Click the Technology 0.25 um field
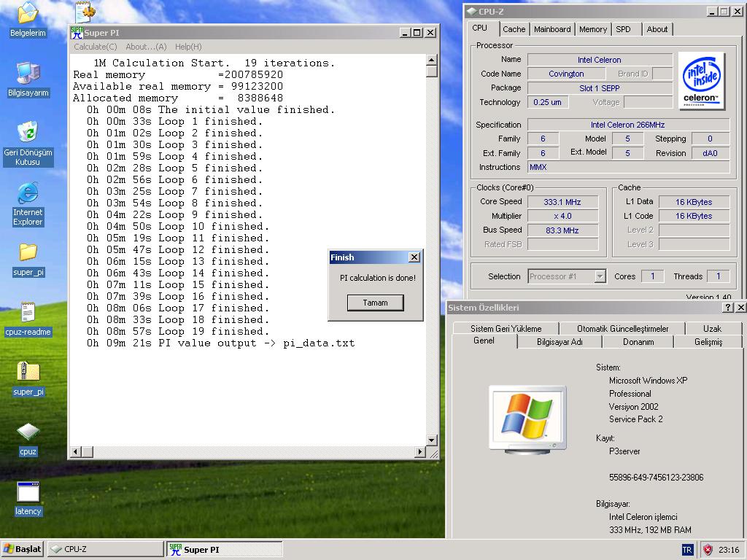747x560 pixels. [548, 102]
